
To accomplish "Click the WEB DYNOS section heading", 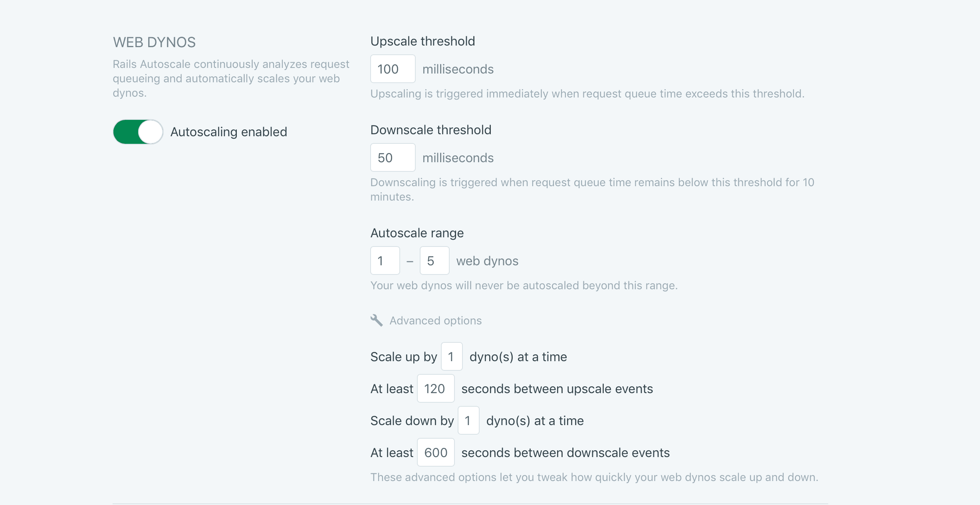I will coord(154,42).
